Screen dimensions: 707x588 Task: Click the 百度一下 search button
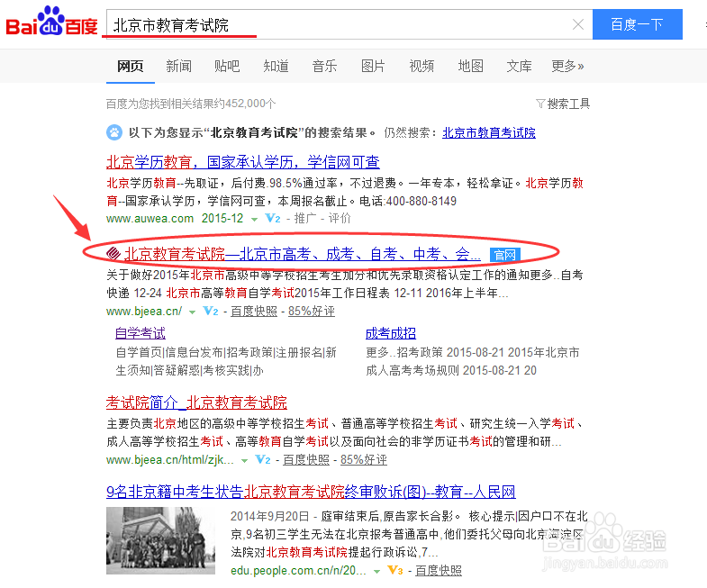pos(637,24)
